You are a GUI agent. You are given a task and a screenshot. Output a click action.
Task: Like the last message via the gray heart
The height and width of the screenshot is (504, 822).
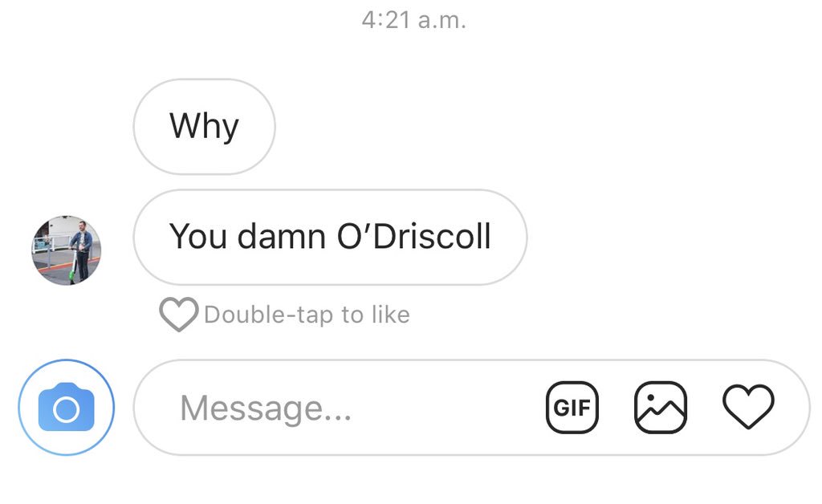click(x=179, y=315)
